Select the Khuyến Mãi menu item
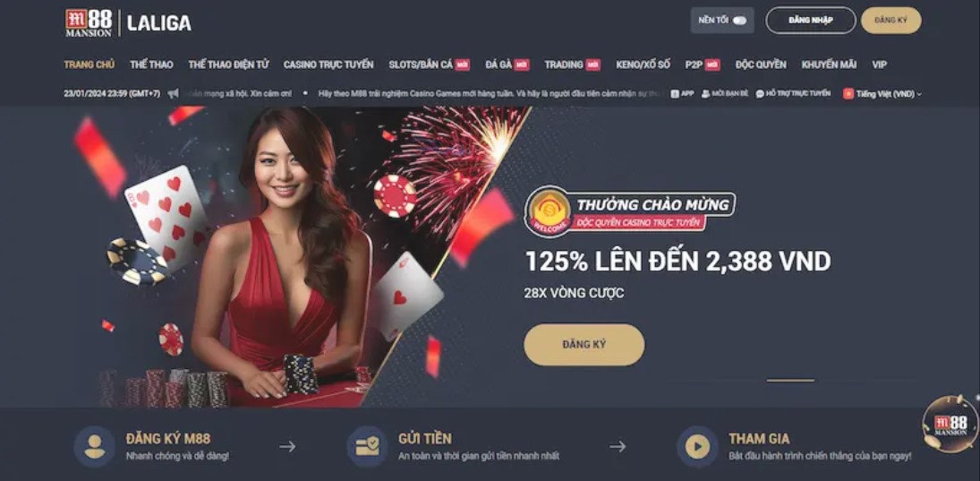 829,64
